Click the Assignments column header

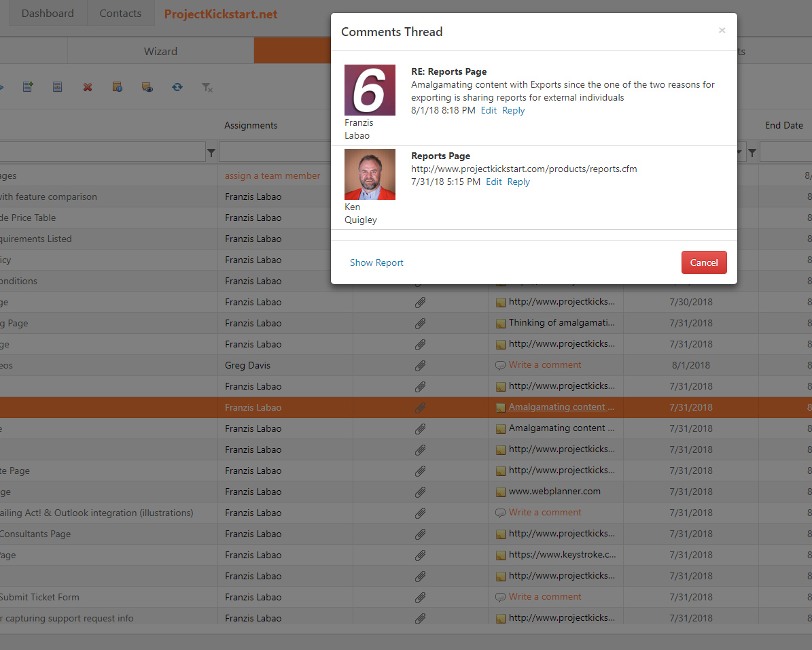click(x=251, y=125)
